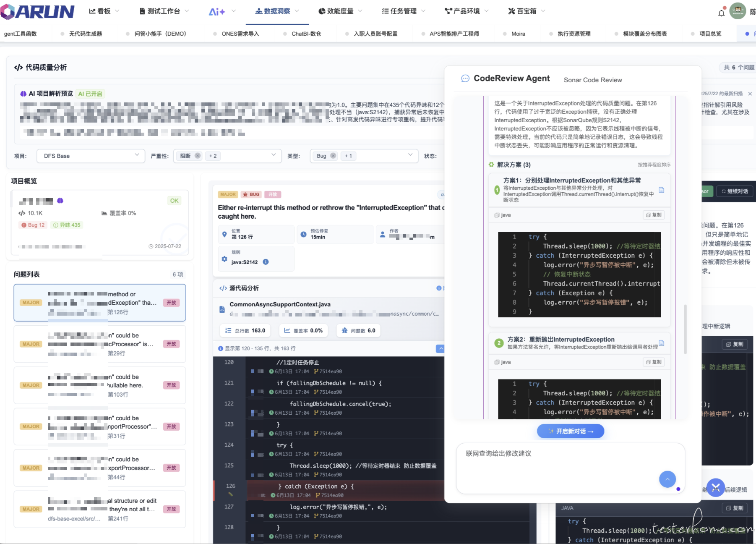Click the user avatar at top right
The width and height of the screenshot is (756, 544).
(738, 11)
